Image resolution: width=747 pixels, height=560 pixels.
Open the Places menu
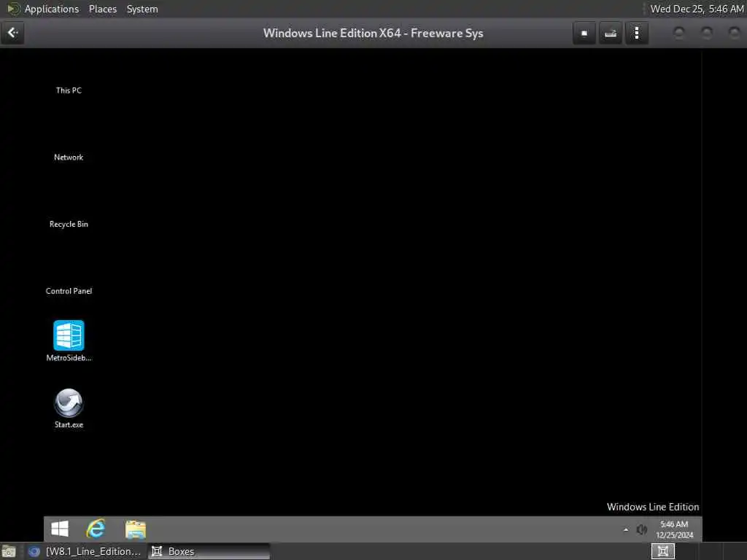coord(103,9)
